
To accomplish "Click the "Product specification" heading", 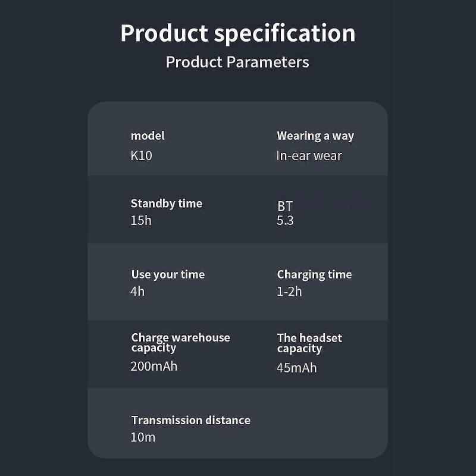I will (237, 33).
